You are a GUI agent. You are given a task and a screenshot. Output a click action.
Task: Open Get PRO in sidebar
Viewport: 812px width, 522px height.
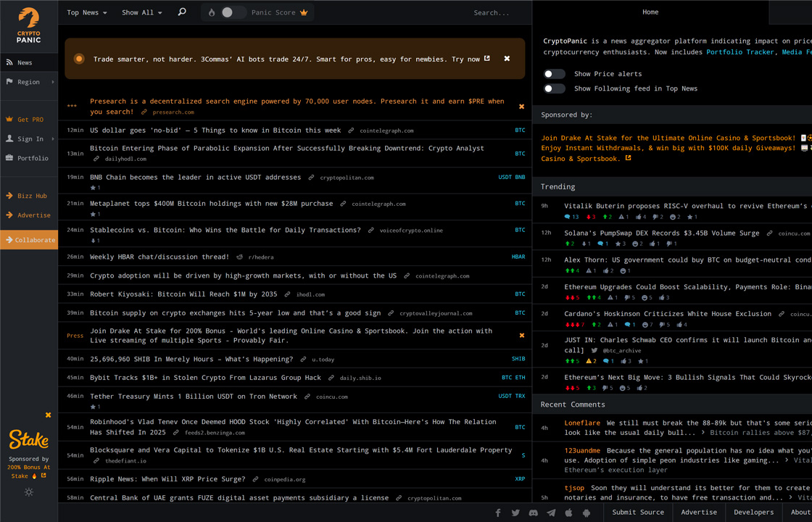29,119
